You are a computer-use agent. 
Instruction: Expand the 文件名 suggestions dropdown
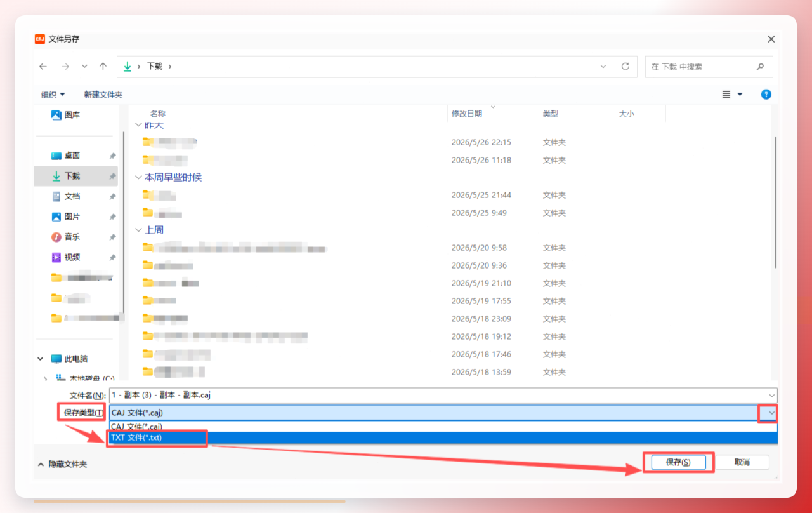click(771, 395)
